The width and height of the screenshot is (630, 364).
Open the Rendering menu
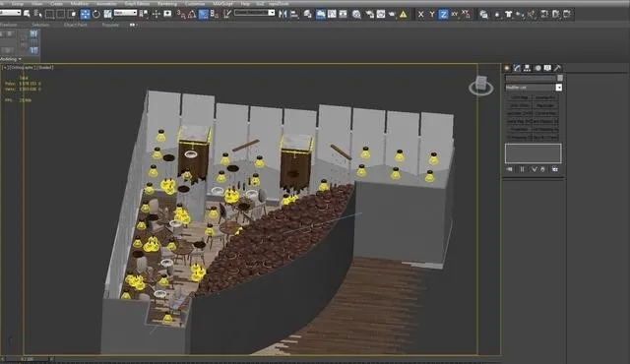[x=167, y=3]
